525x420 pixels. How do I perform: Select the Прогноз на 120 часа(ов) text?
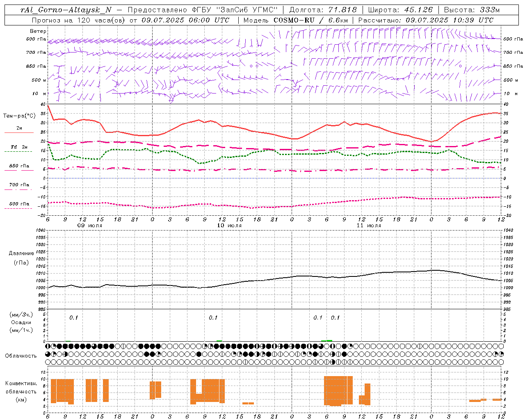pyautogui.click(x=79, y=20)
